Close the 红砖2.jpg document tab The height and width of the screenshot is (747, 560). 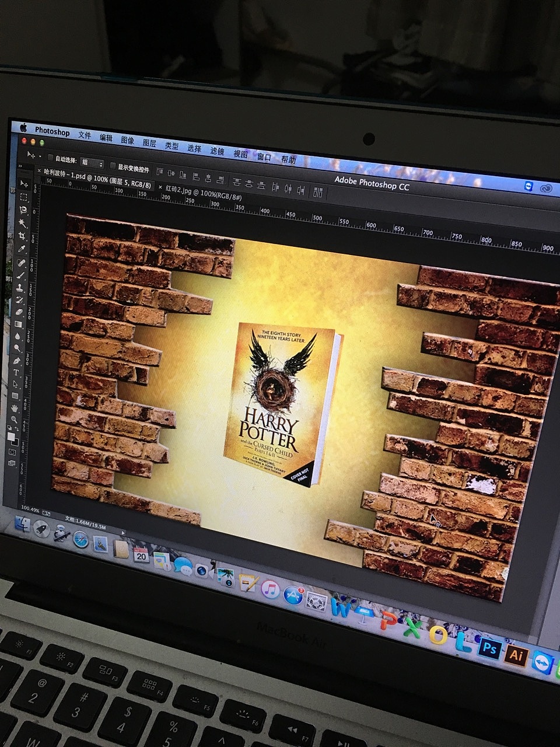[x=160, y=187]
